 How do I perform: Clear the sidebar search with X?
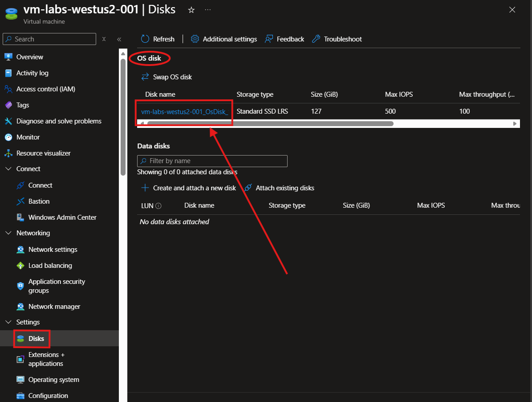tap(104, 39)
